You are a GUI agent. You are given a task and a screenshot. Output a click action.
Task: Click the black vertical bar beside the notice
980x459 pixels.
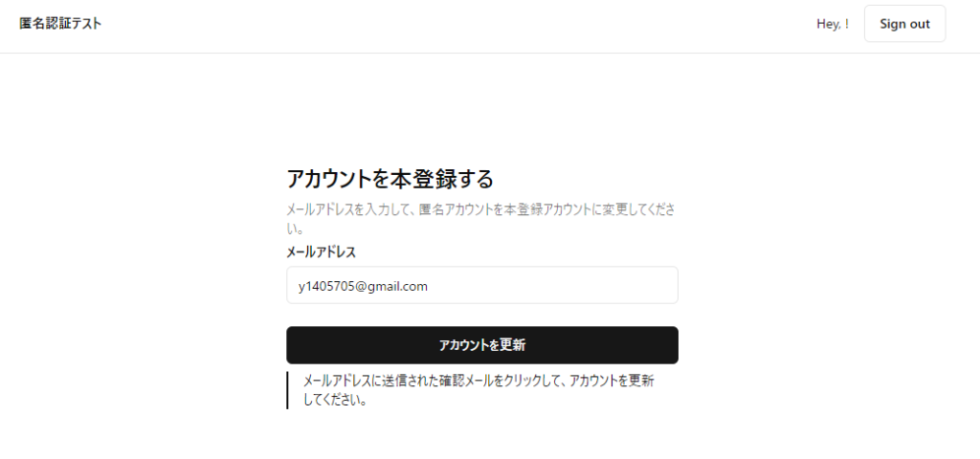(287, 390)
